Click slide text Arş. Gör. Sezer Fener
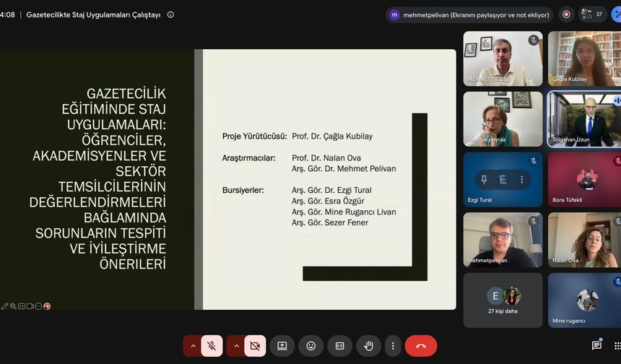 click(330, 222)
